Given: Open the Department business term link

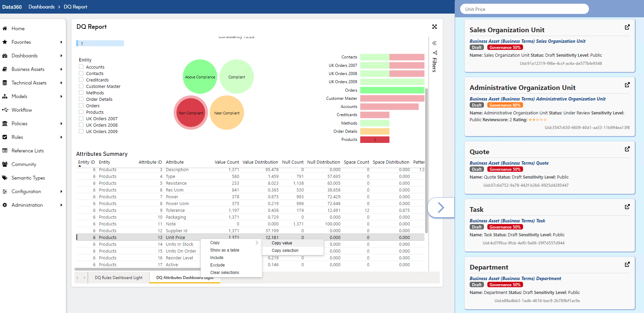Looking at the screenshot, I should tap(515, 279).
